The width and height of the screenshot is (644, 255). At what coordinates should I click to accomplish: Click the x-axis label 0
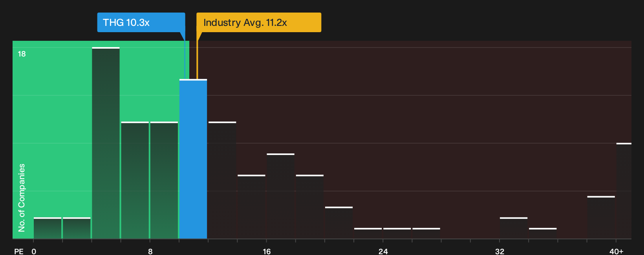(x=34, y=251)
